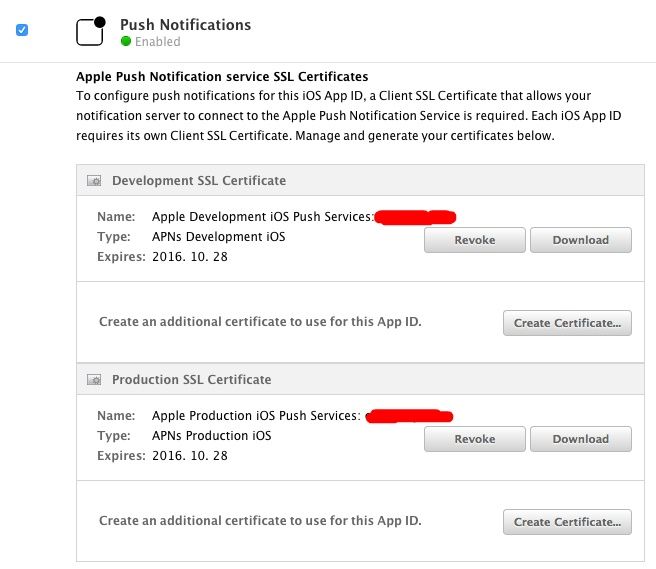Viewport: 656px width, 569px height.
Task: Click the Development SSL Certificate header icon
Action: (x=94, y=181)
